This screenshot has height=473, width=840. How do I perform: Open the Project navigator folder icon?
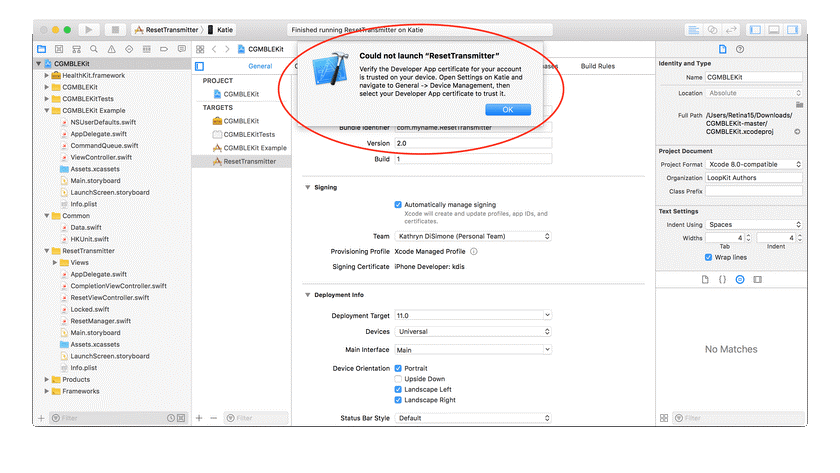coord(42,49)
